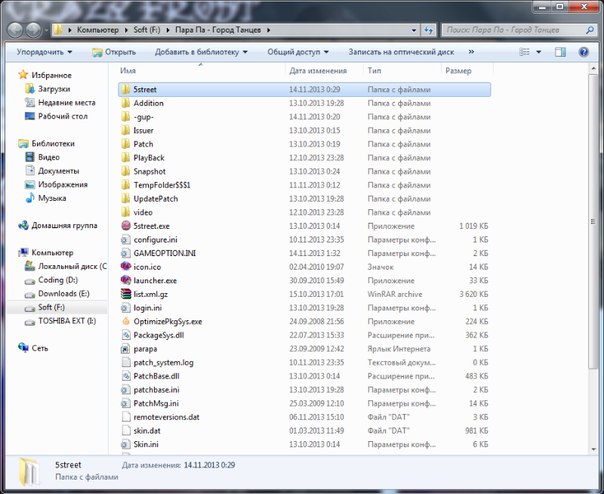Select the UpdatePatch folder name

(156, 198)
